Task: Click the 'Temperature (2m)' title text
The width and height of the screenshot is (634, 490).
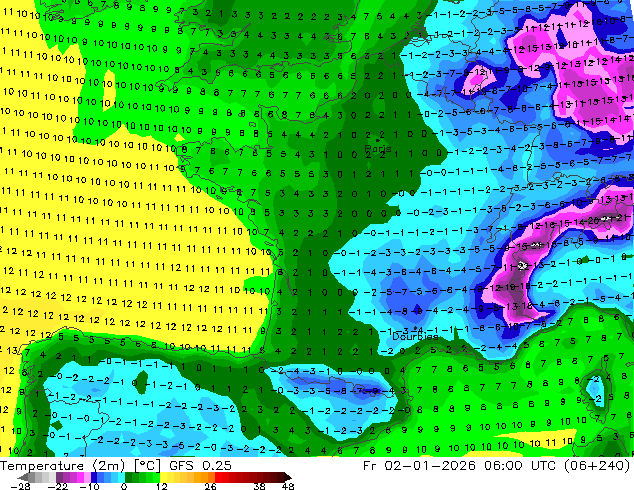Action: click(x=63, y=466)
